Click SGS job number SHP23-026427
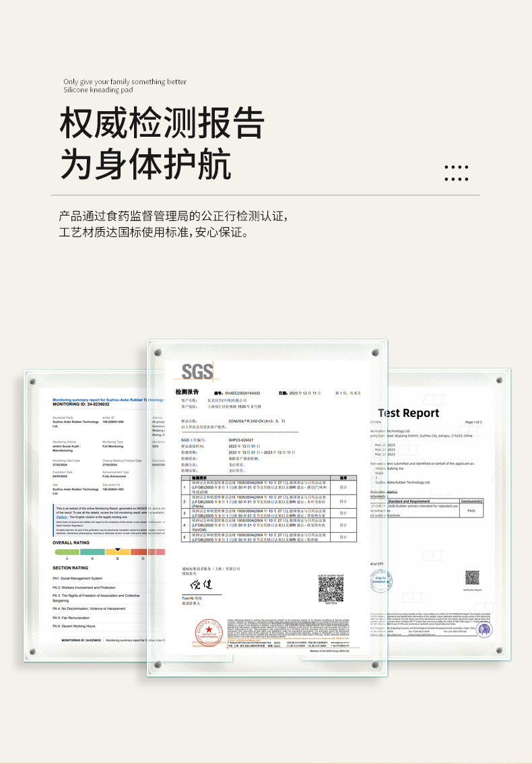Image resolution: width=532 pixels, height=764 pixels. [x=241, y=439]
